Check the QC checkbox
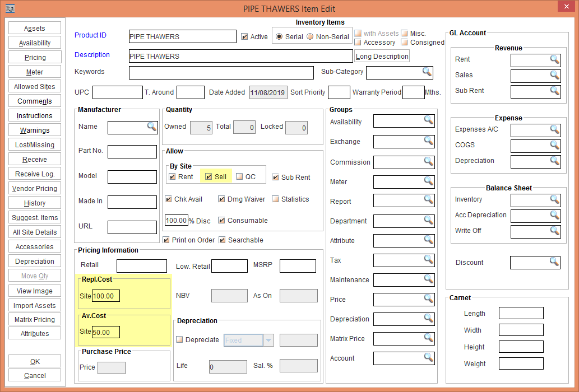This screenshot has height=392, width=579. click(239, 177)
